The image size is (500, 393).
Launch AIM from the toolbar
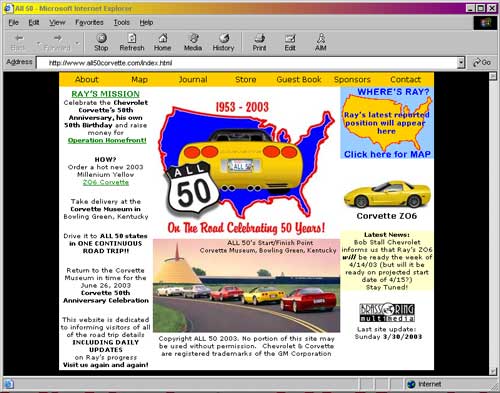point(321,42)
